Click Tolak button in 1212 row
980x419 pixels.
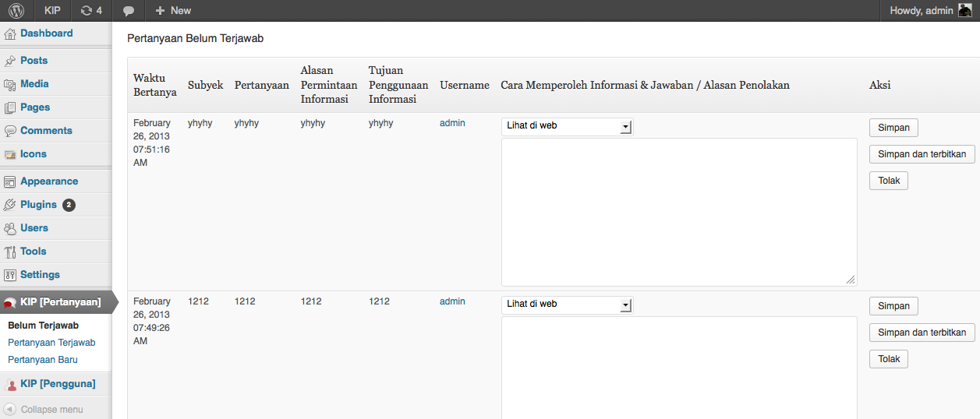coord(889,359)
